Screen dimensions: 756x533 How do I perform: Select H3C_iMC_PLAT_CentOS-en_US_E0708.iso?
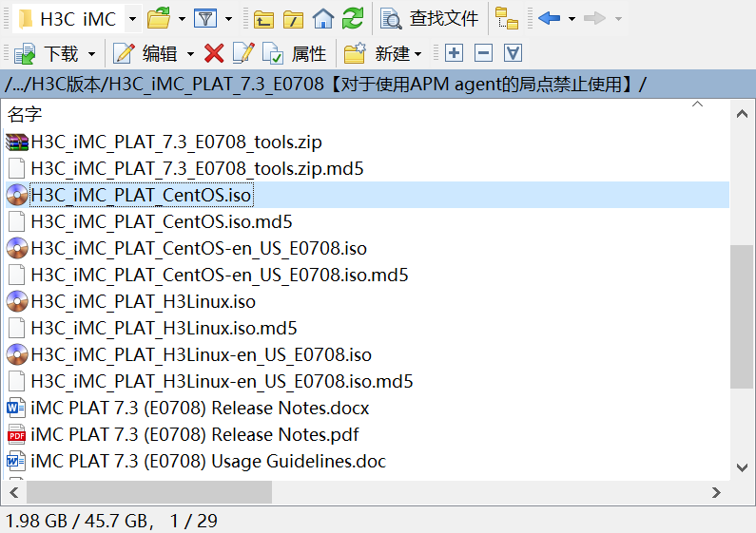199,249
